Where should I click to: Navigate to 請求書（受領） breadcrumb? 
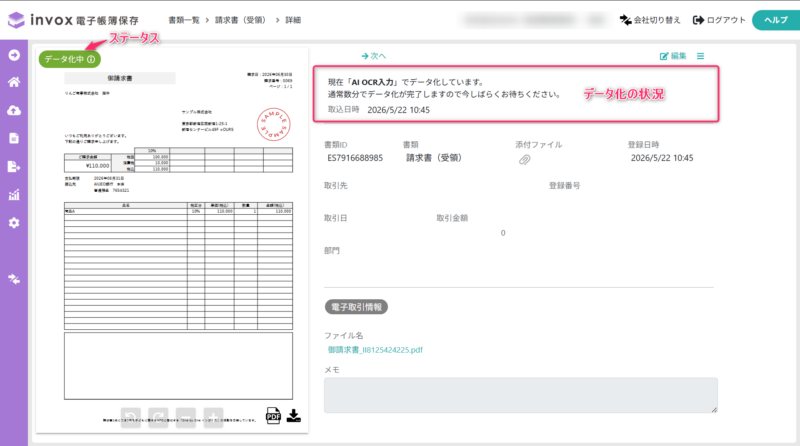(x=240, y=20)
